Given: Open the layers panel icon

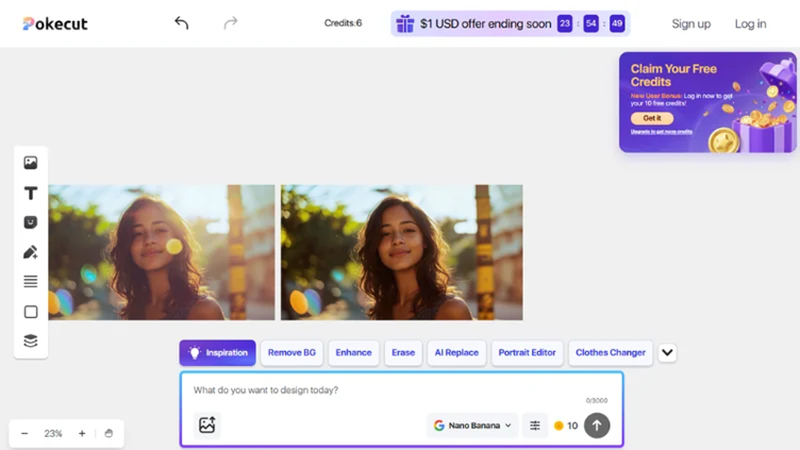Looking at the screenshot, I should (x=31, y=341).
